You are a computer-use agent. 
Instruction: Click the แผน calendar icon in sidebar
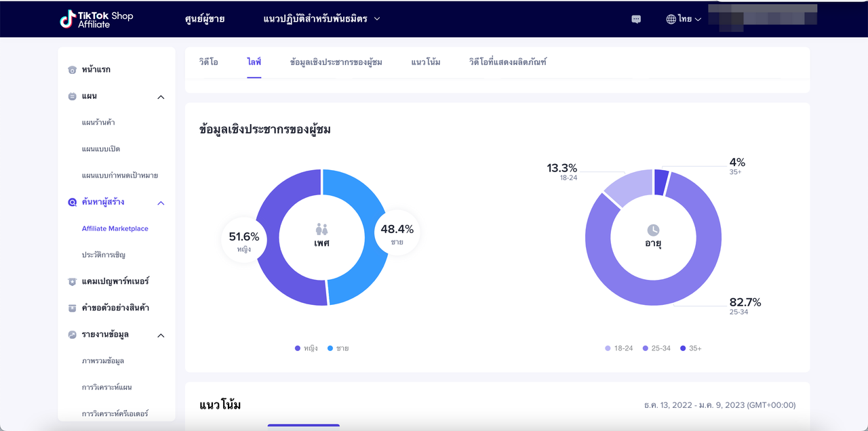click(73, 96)
